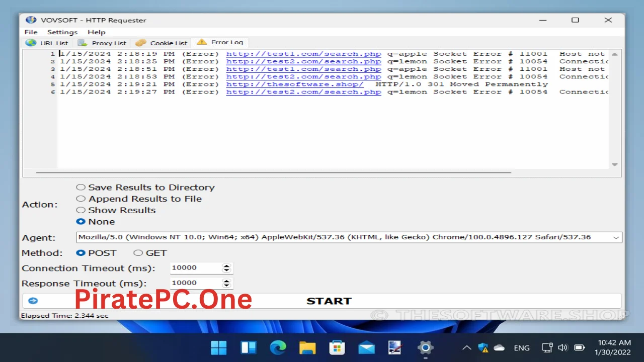Click 'Elapsed Time: 2.344 sec' status text
The height and width of the screenshot is (362, 644).
click(x=64, y=316)
